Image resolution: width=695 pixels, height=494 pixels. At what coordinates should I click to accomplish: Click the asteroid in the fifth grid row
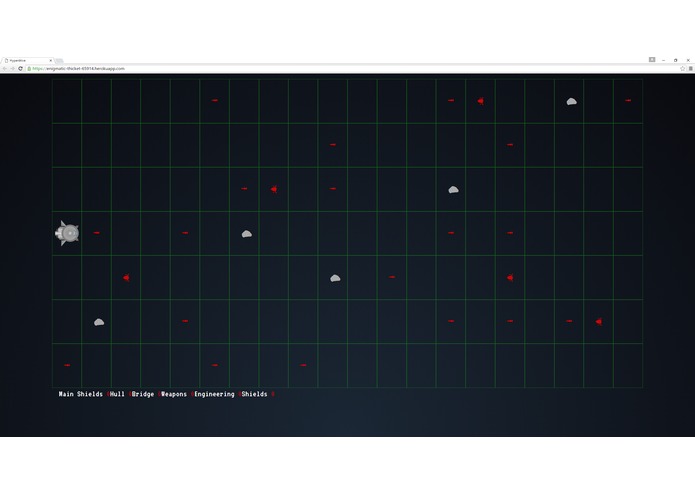point(336,278)
